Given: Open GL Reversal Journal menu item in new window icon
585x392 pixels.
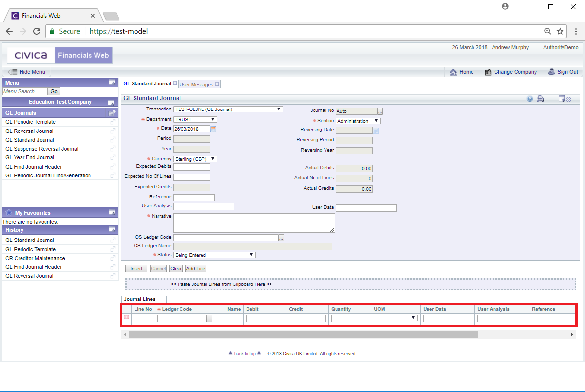Looking at the screenshot, I should [112, 131].
